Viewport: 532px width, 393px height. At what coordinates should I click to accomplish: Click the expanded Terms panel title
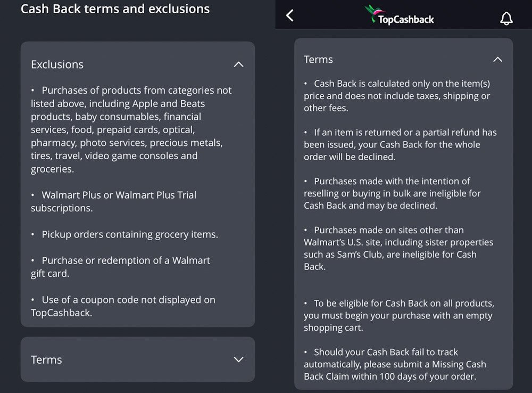[318, 60]
